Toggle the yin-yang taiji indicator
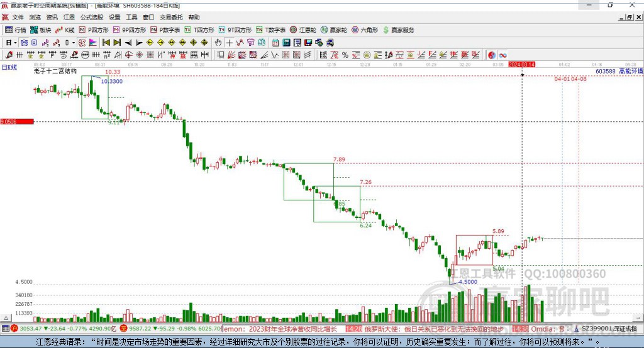 click(492, 55)
